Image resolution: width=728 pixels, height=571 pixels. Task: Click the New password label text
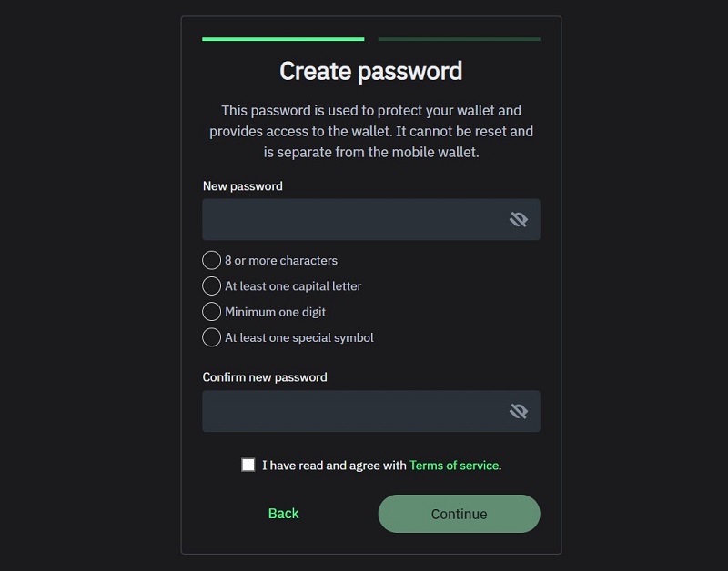point(242,185)
